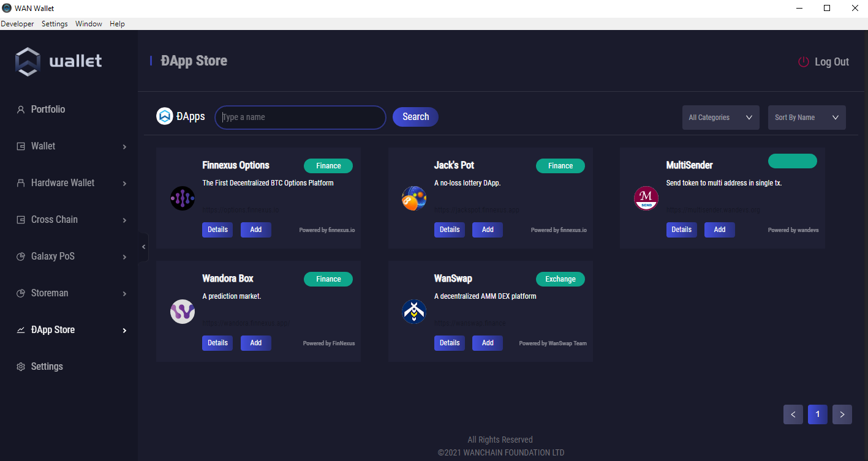Open the Developer menu
This screenshot has width=868, height=461.
coord(17,24)
